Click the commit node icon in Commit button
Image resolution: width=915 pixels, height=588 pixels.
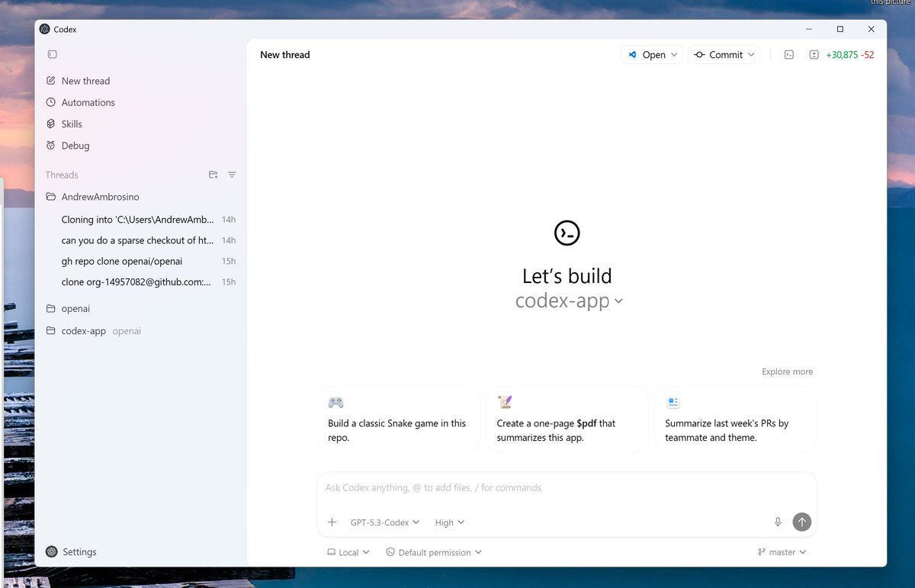[699, 55]
